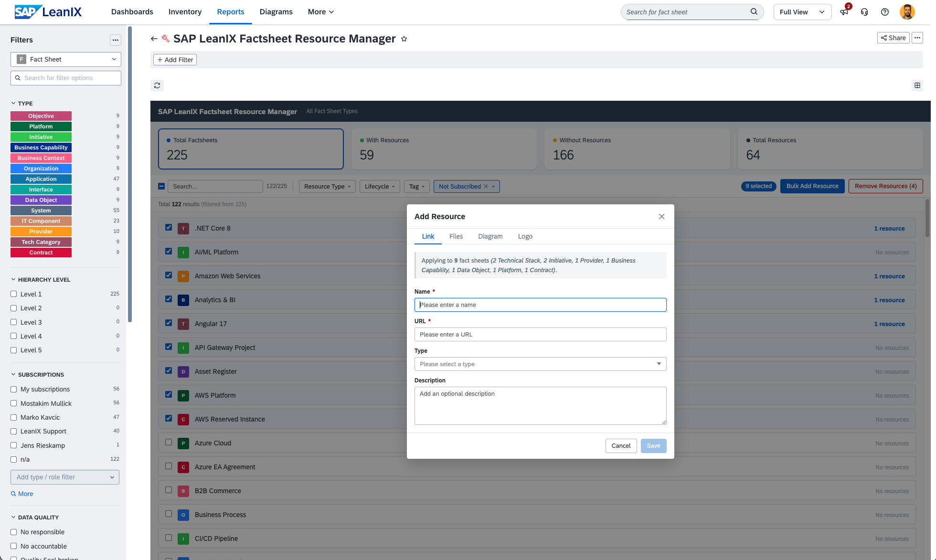Select the Objective type color tag

(41, 116)
